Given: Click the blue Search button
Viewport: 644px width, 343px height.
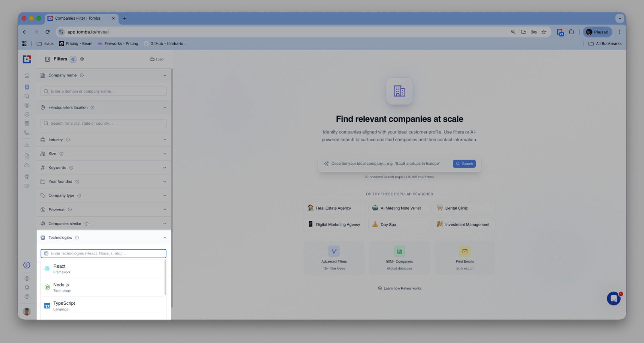Looking at the screenshot, I should (464, 164).
